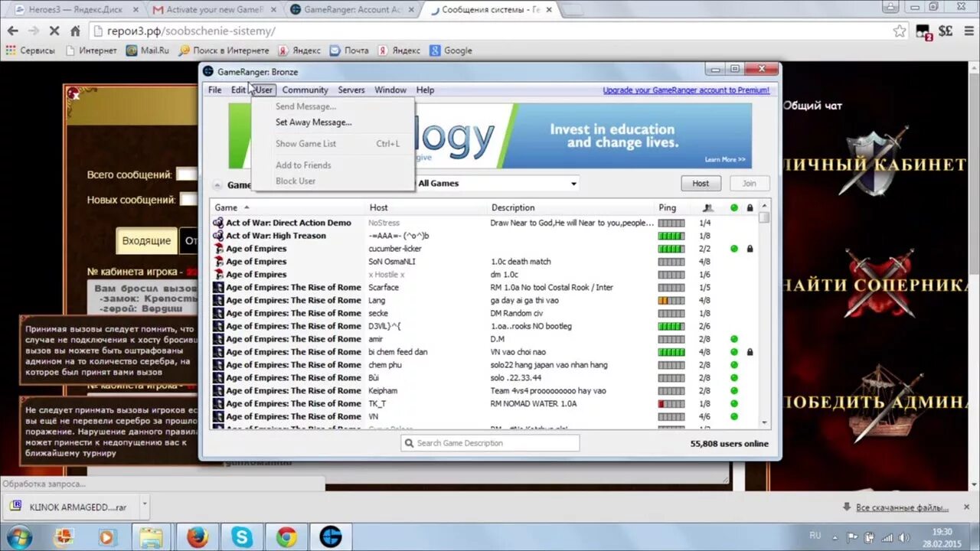This screenshot has height=551, width=980.
Task: Open the KLINOK ARMAGEDD download options arrow
Action: [144, 506]
